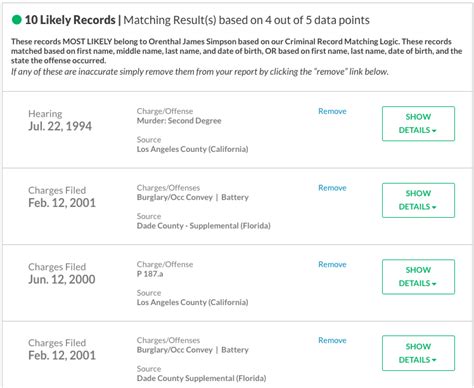Remove the first Feb. 12, 2001 charges record
Viewport: 474px width, 388px height.
tap(332, 188)
